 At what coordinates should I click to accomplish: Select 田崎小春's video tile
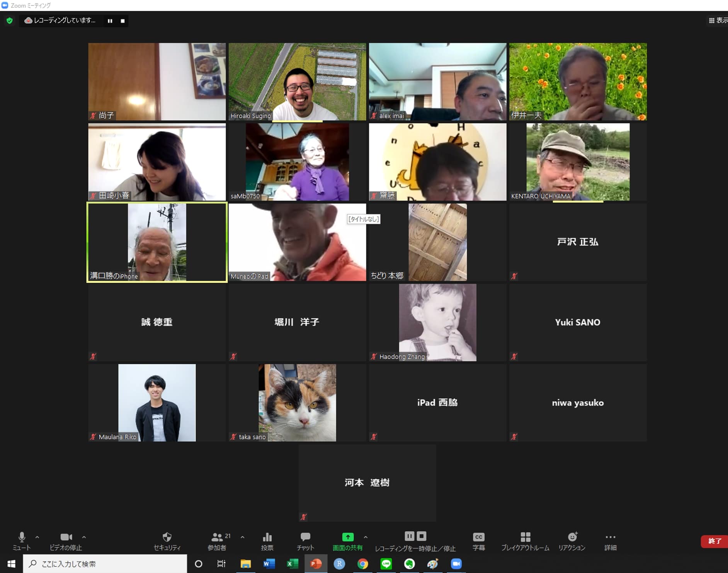[157, 162]
